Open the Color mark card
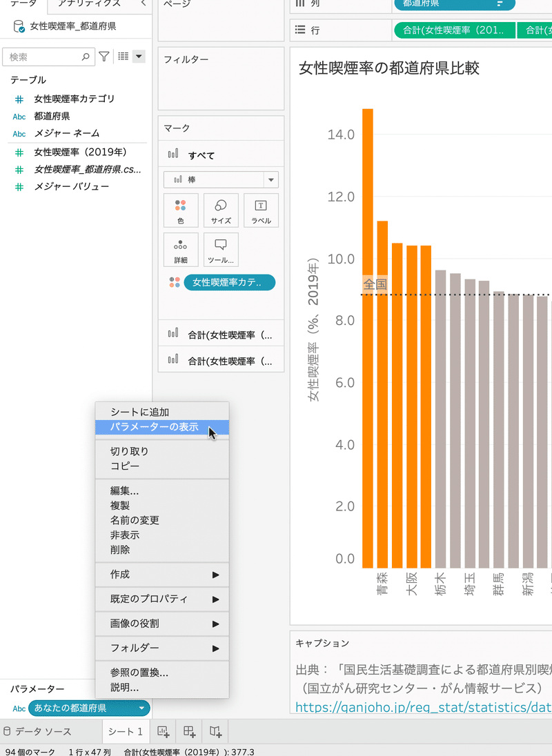The image size is (552, 756). point(181,210)
